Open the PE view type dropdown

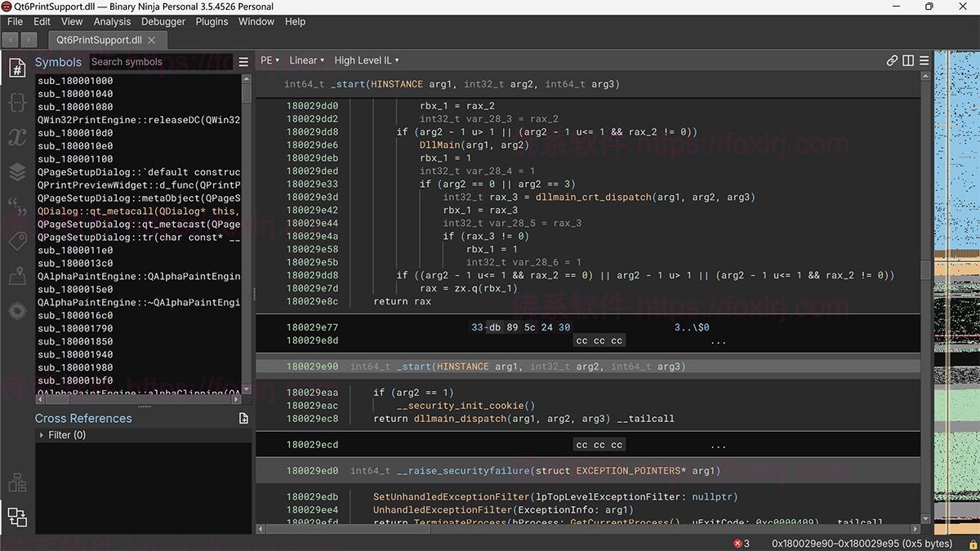click(269, 60)
